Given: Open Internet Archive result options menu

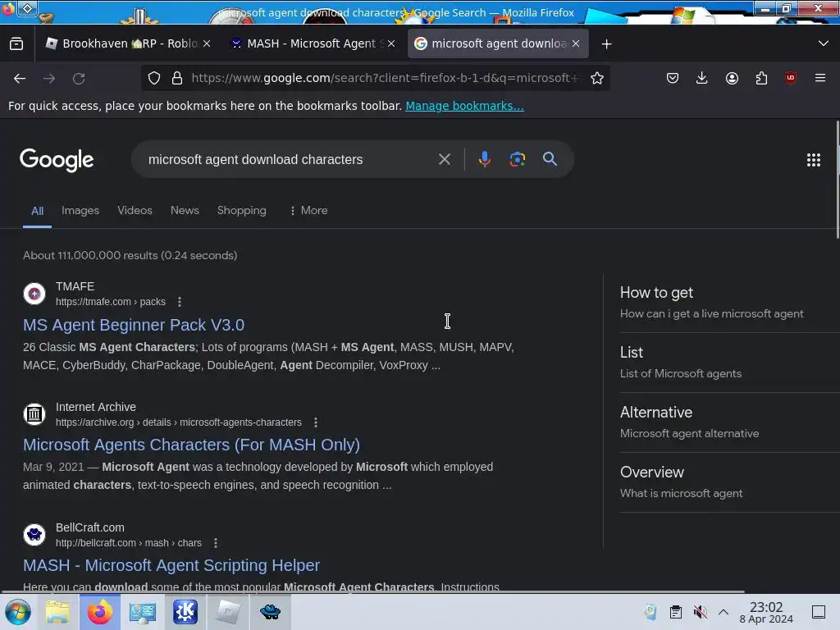Looking at the screenshot, I should pyautogui.click(x=316, y=422).
